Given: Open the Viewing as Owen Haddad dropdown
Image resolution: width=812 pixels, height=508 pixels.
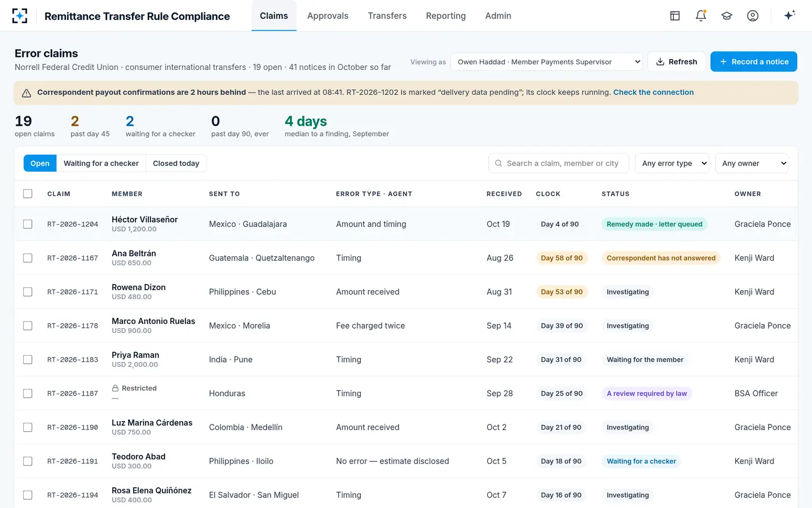Looking at the screenshot, I should [x=547, y=62].
